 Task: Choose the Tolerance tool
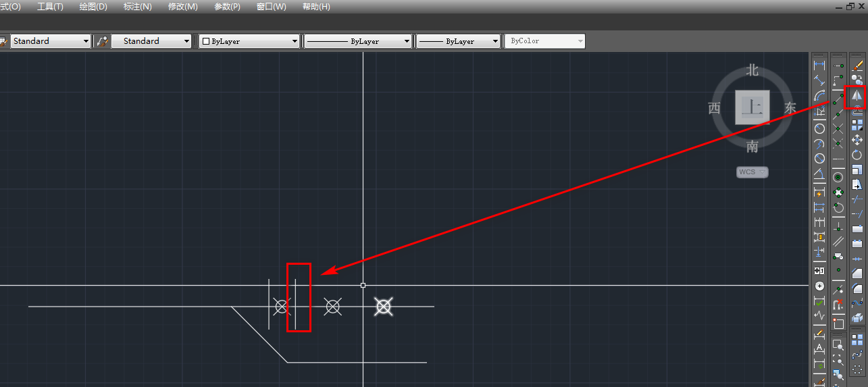pos(819,271)
